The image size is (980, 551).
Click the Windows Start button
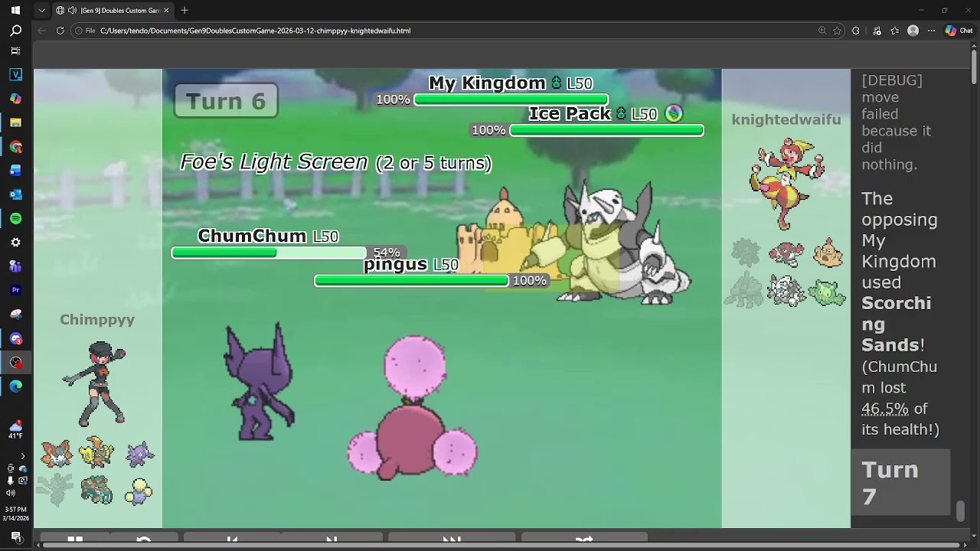tap(15, 10)
